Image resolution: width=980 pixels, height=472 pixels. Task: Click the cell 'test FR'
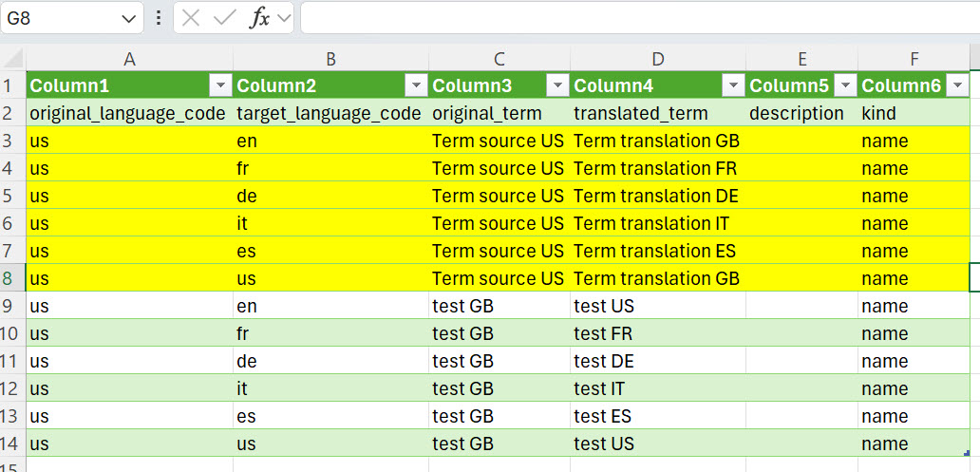tap(657, 333)
